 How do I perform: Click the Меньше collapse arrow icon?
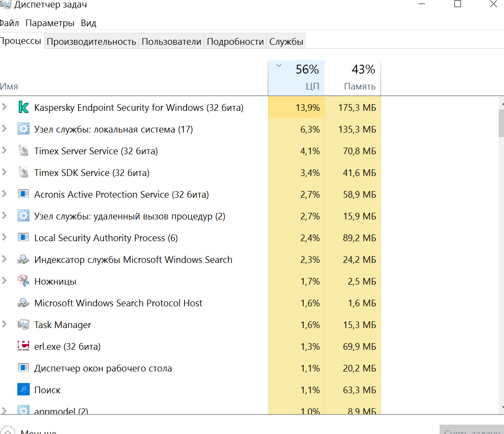coord(8,430)
